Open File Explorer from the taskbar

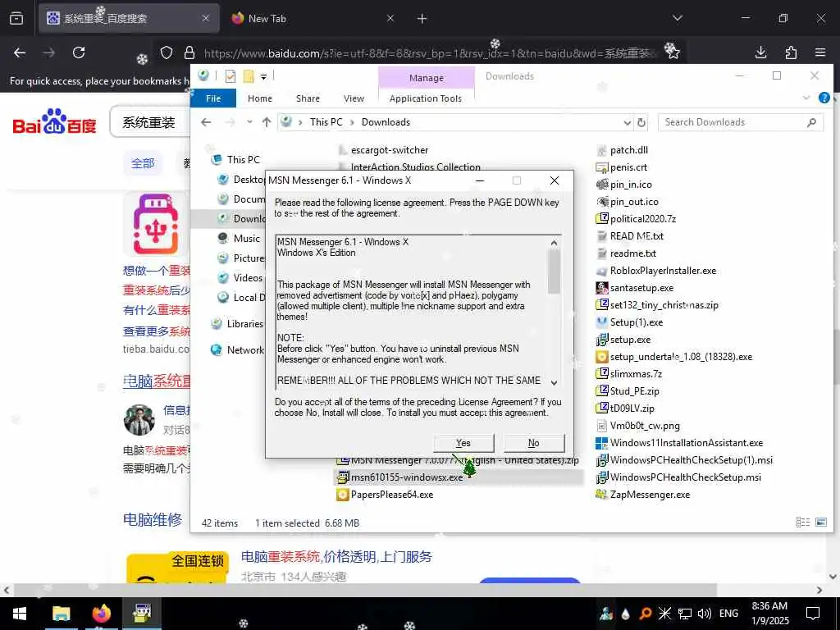pos(61,614)
